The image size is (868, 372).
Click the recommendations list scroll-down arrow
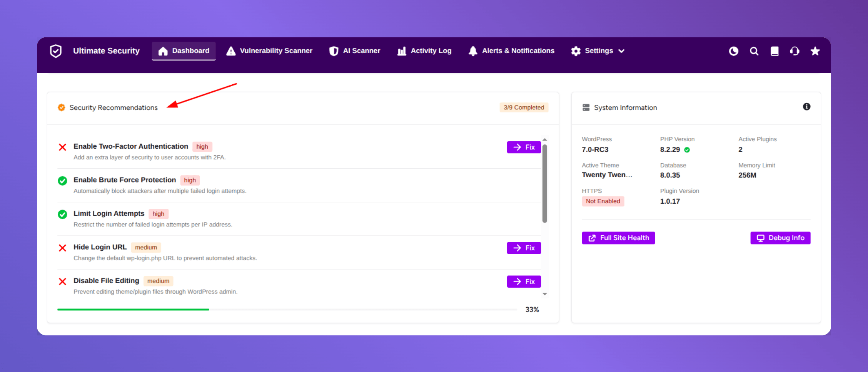(x=545, y=294)
